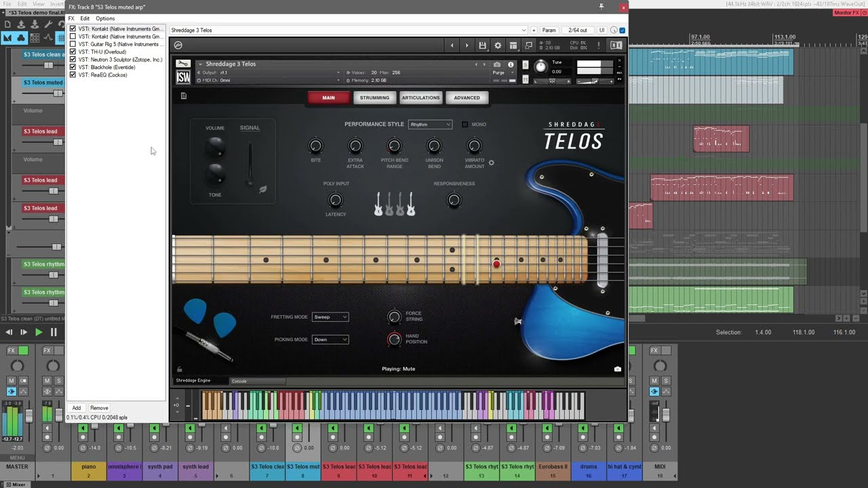
Task: Click the drums track monitor speaker icon
Action: pos(583,428)
